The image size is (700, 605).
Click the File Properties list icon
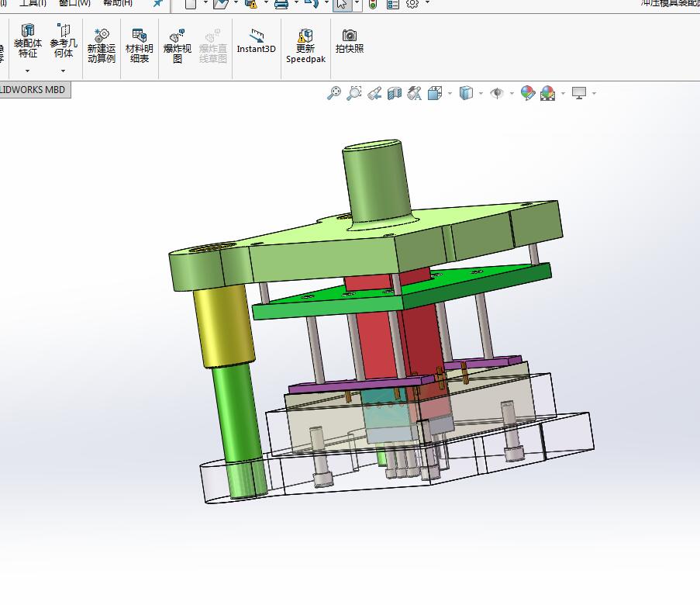pos(393,5)
